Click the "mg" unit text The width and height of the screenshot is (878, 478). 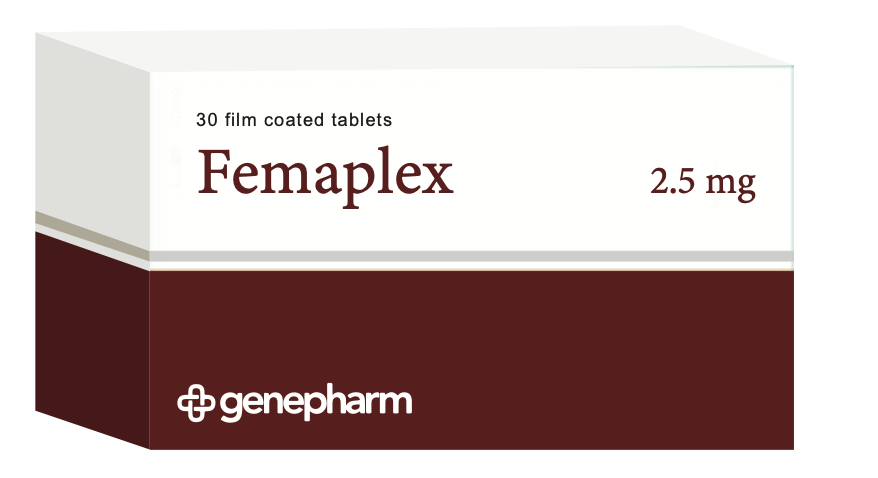(730, 185)
